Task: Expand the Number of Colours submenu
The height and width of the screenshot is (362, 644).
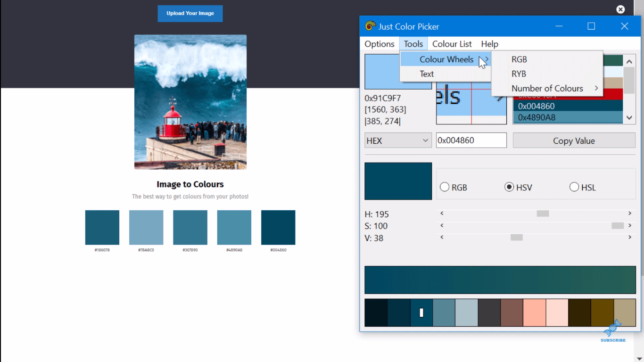Action: pyautogui.click(x=547, y=89)
